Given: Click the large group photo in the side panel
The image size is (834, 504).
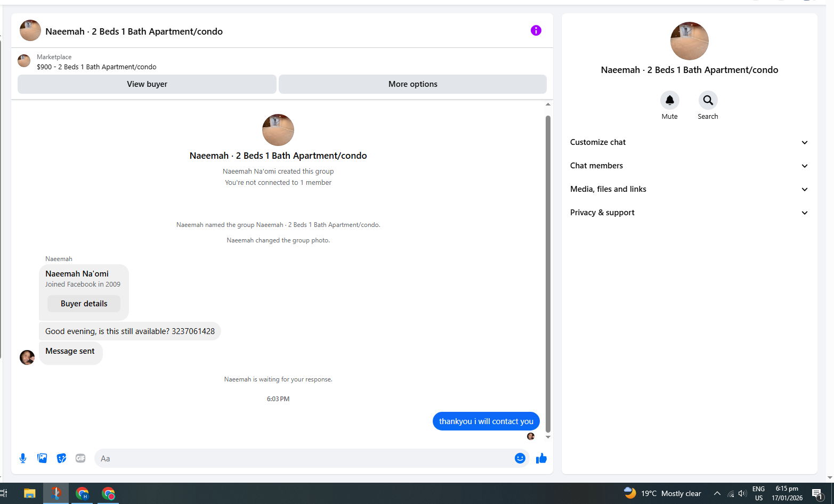Looking at the screenshot, I should coord(690,41).
